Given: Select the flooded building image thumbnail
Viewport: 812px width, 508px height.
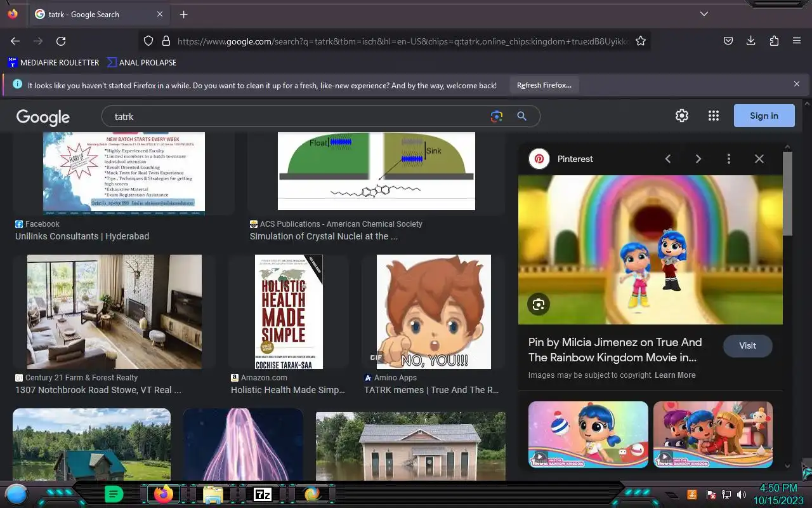Looking at the screenshot, I should coord(410,446).
